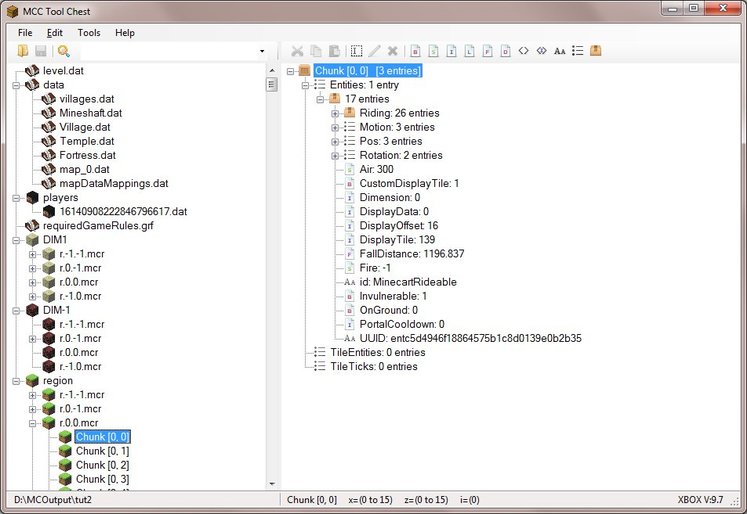Click the Paste clipboard icon
Image resolution: width=747 pixels, height=514 pixels.
point(334,50)
